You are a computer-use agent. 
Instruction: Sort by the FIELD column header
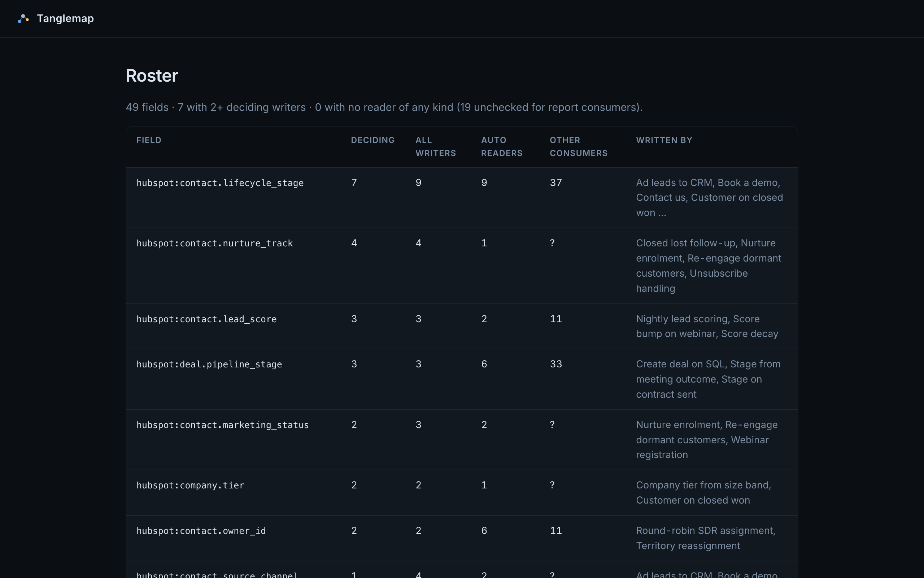click(149, 140)
